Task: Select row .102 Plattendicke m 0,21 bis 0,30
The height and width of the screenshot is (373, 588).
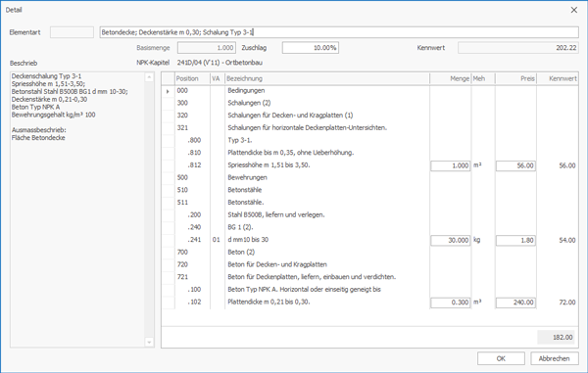Action: point(369,302)
